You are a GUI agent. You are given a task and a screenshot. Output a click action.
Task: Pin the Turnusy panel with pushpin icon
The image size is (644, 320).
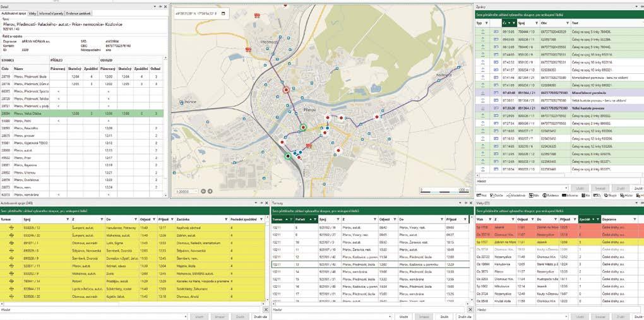pos(465,203)
